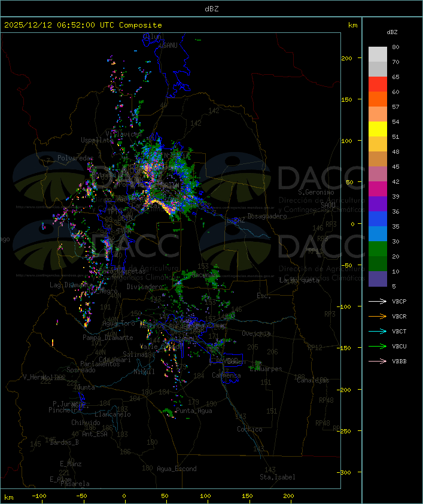Click the VBCT legend label
This screenshot has width=423, height=504.
point(399,331)
